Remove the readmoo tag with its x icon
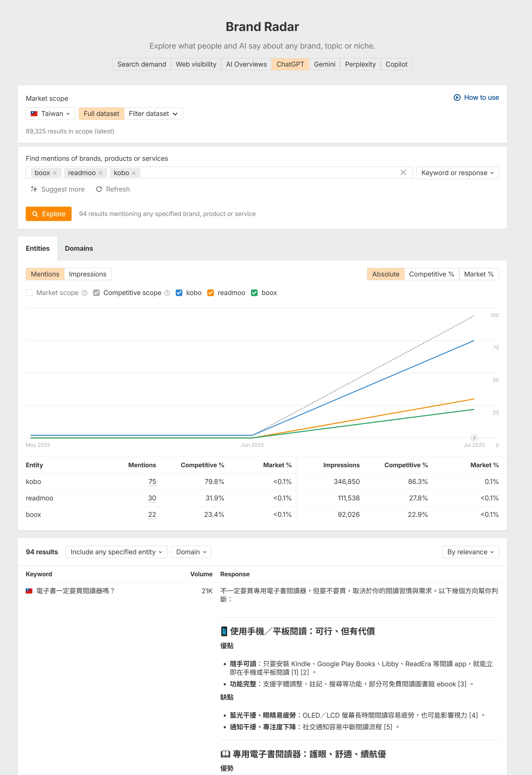This screenshot has width=532, height=775. (100, 173)
